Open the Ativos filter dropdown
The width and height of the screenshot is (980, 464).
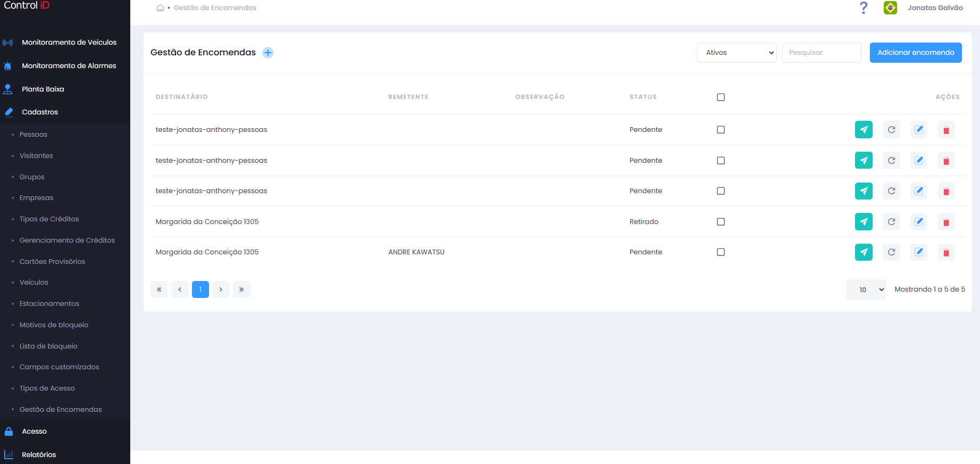[736, 53]
